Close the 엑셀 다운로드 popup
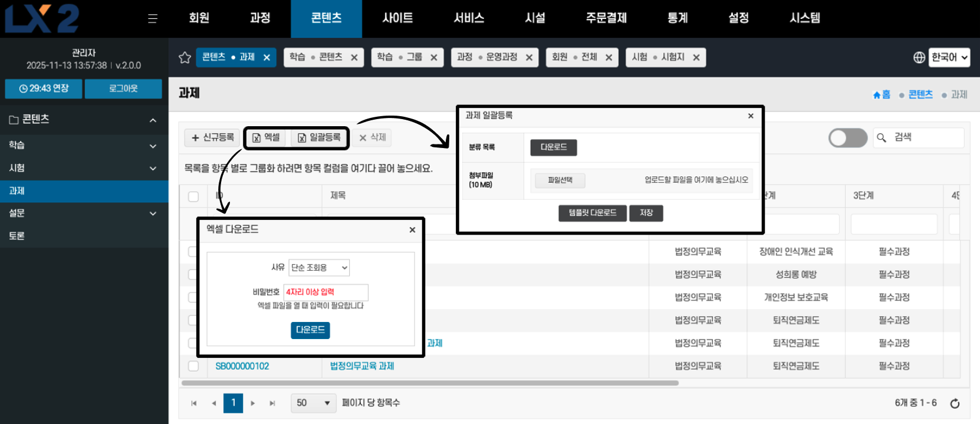 412,230
